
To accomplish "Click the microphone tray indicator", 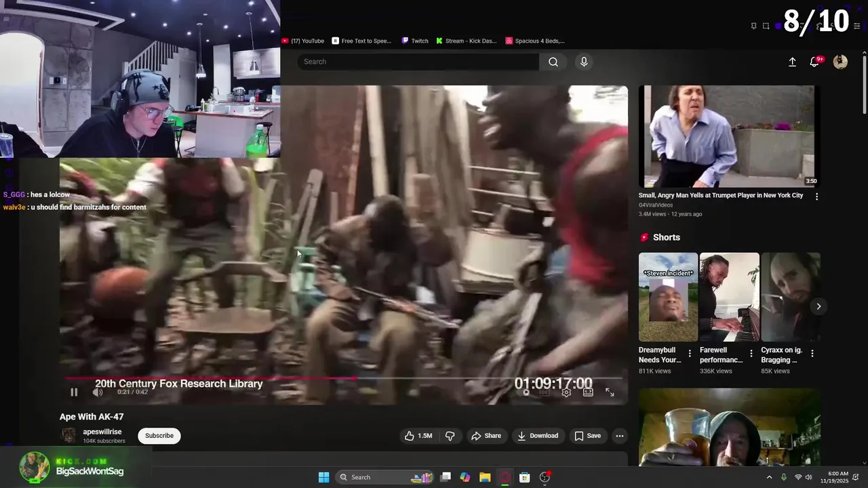I will tap(784, 477).
